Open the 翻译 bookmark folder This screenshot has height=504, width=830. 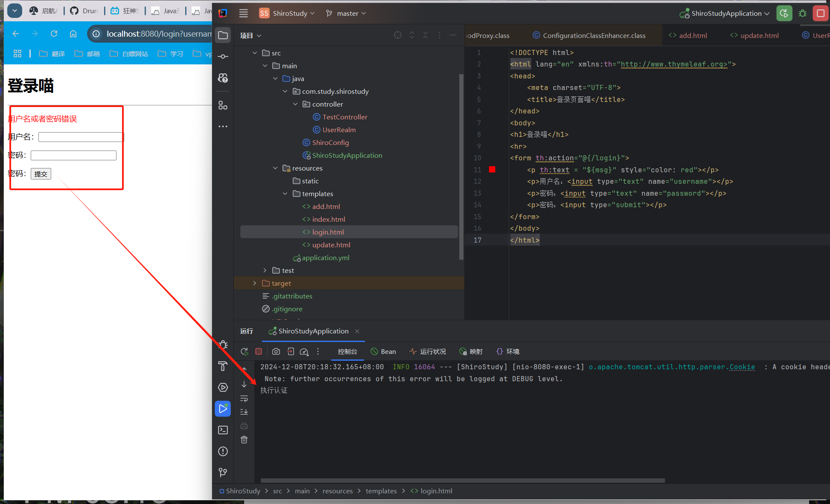tap(52, 54)
